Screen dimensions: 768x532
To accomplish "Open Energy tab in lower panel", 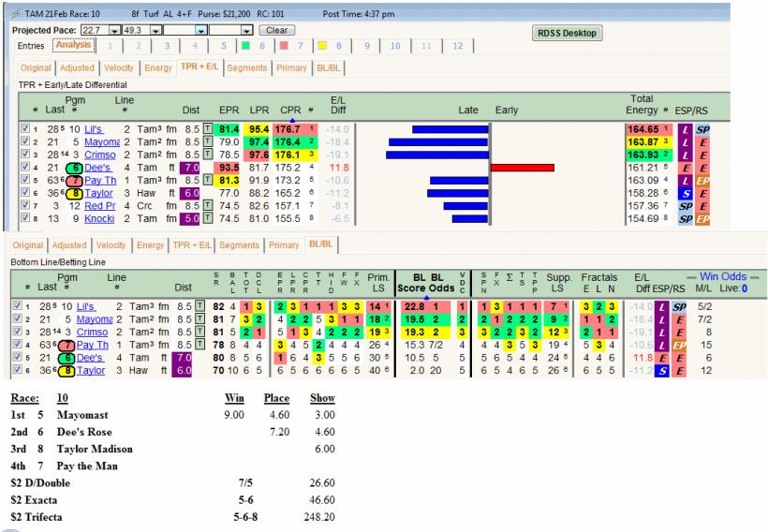I will click(x=150, y=245).
